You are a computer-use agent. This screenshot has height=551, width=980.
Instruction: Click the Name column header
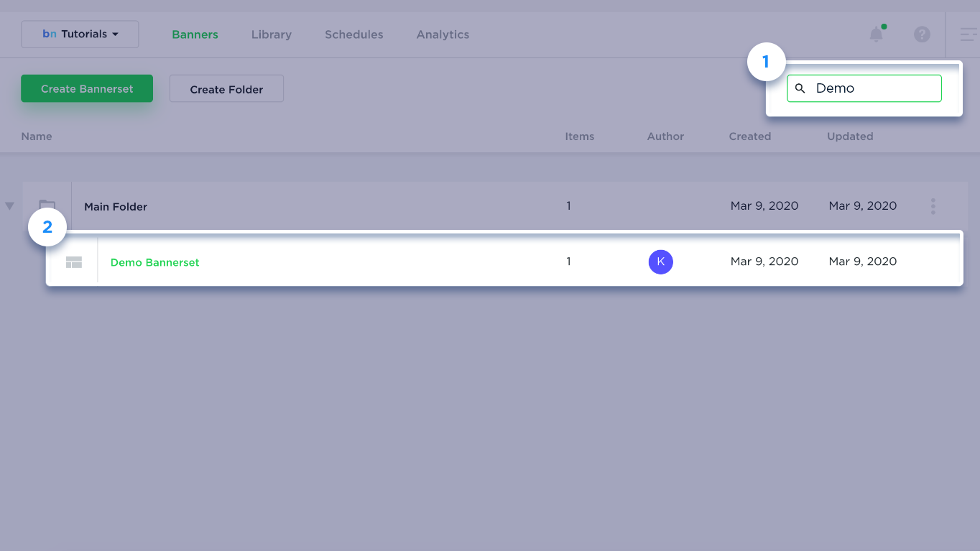[37, 136]
